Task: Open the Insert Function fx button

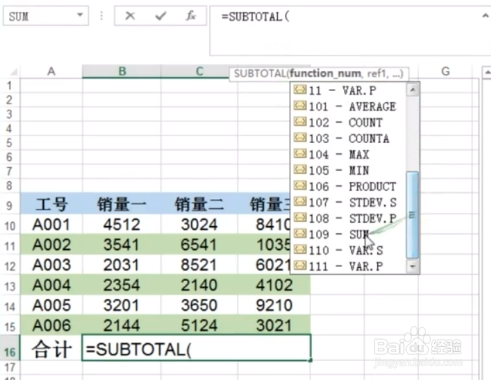Action: coord(191,16)
